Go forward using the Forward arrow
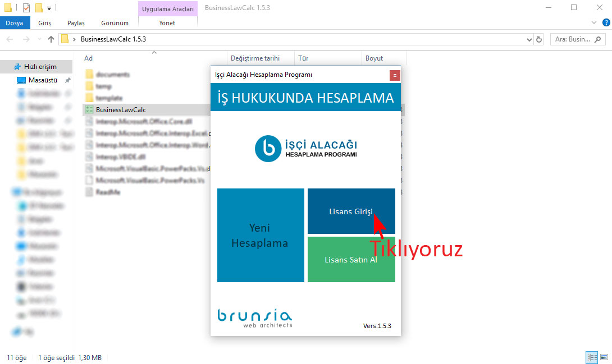Viewport: 612px width, 364px height. [26, 39]
